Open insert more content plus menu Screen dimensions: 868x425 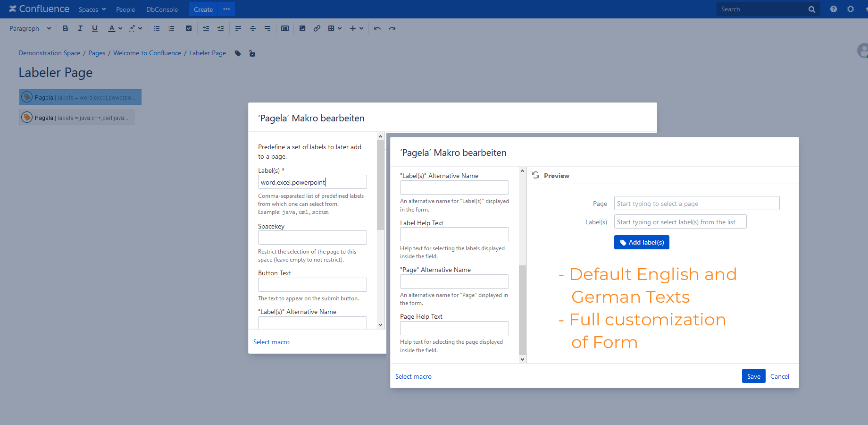coord(357,28)
